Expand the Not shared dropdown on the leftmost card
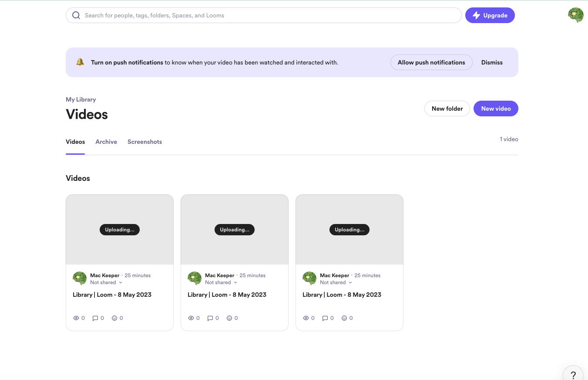 [106, 282]
